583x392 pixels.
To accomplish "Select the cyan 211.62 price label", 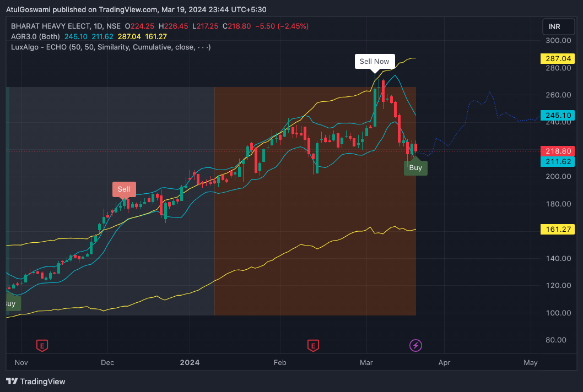I will [558, 162].
